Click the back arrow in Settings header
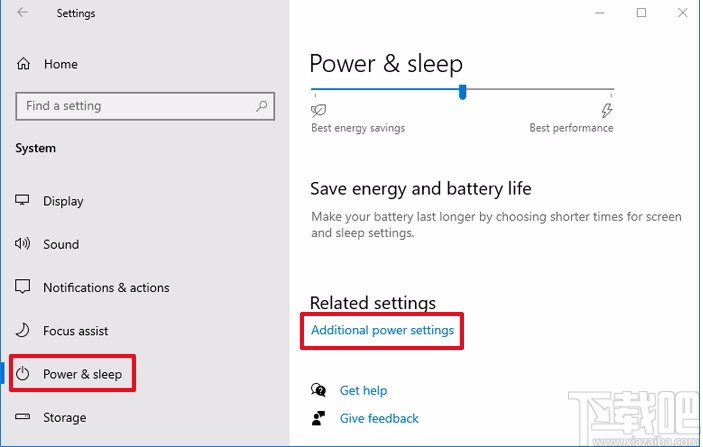The width and height of the screenshot is (703, 447). [23, 13]
